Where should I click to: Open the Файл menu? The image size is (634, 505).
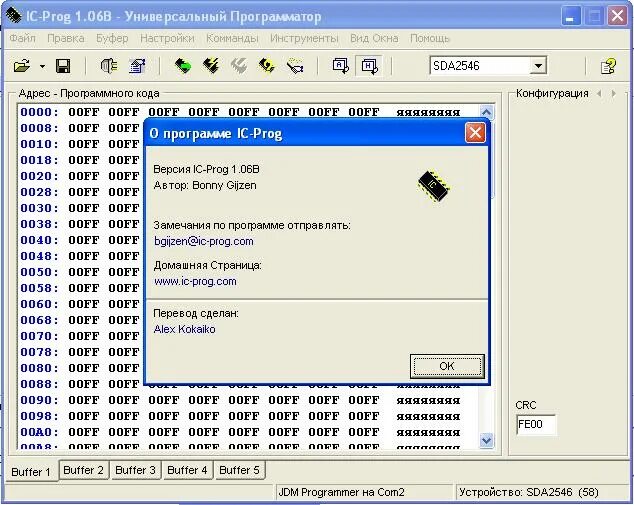(22, 38)
